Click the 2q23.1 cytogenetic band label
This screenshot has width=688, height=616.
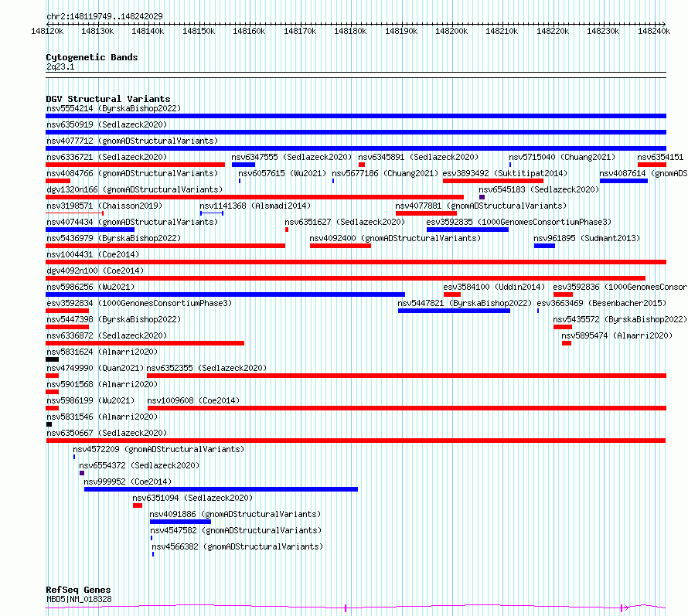click(x=60, y=66)
